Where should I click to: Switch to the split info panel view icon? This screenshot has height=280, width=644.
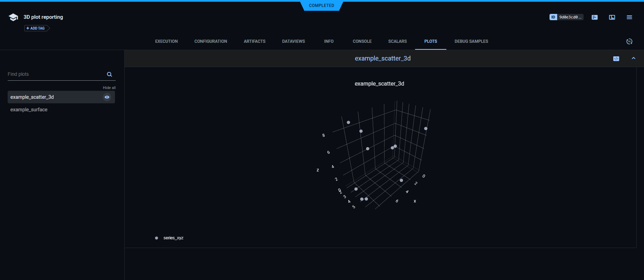[612, 17]
